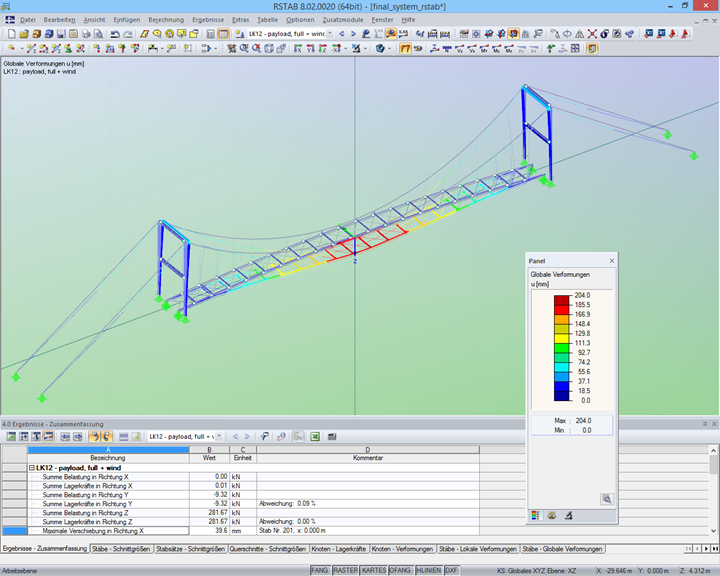Save the model with the floppy disk icon
720x576 pixels.
[61, 34]
